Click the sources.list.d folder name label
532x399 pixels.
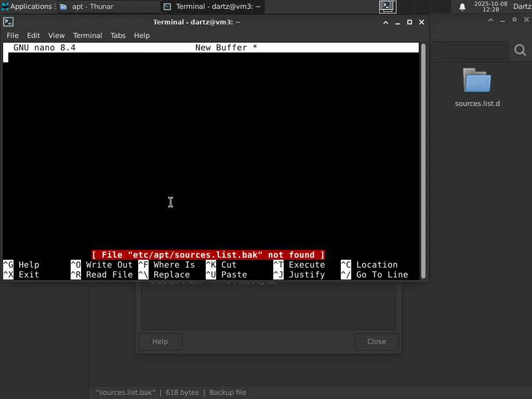(x=477, y=103)
